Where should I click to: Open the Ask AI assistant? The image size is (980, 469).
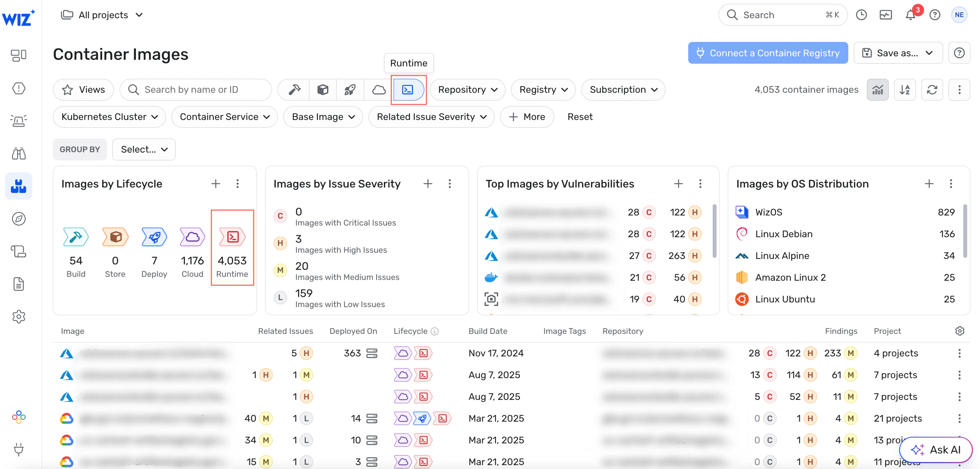click(x=936, y=450)
